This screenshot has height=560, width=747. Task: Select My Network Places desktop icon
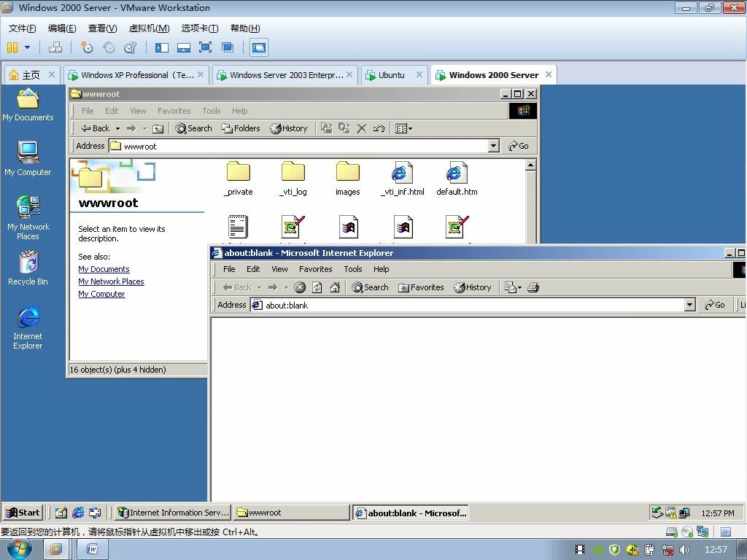click(x=28, y=217)
